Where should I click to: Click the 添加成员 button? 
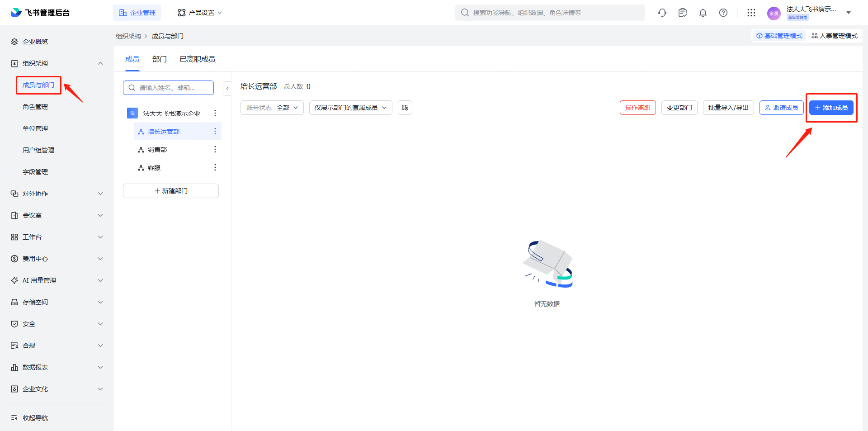click(831, 108)
